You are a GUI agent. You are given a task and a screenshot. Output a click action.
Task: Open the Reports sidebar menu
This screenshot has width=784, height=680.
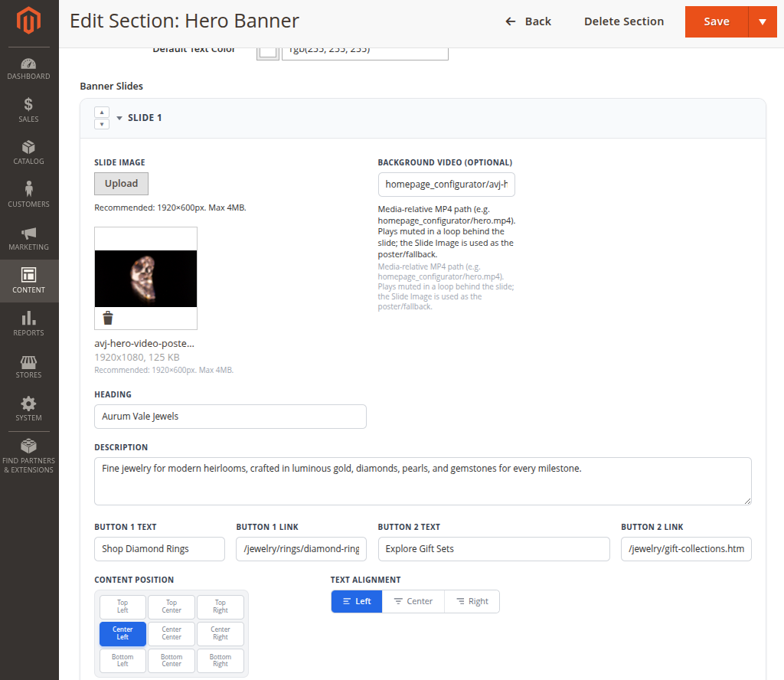(28, 324)
